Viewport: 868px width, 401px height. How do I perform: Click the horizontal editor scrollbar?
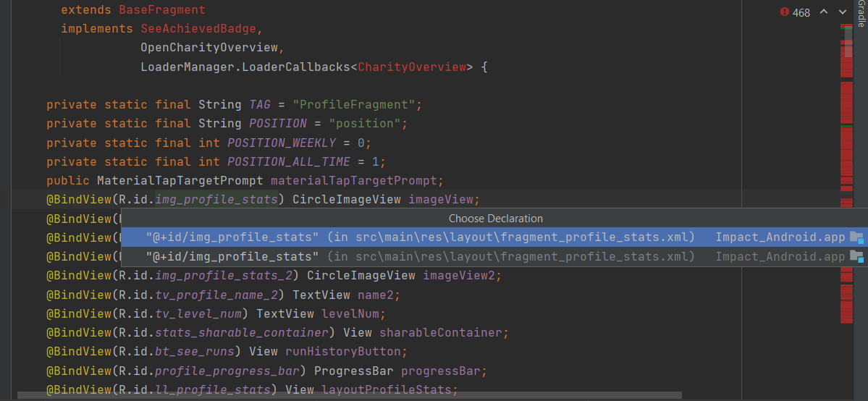pos(350,395)
